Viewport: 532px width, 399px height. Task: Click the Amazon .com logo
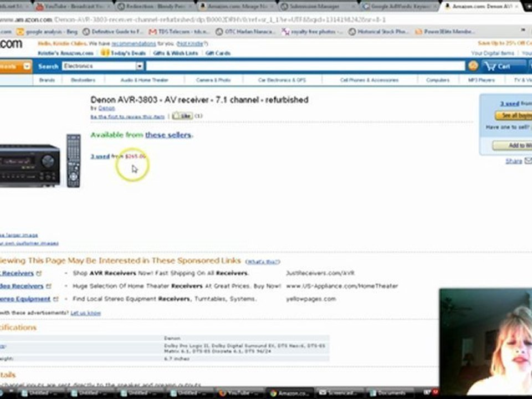[11, 44]
